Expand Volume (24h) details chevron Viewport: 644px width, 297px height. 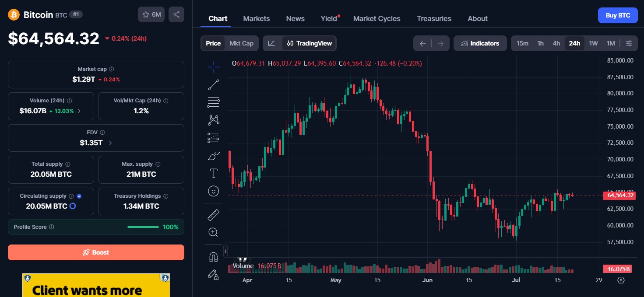click(79, 111)
